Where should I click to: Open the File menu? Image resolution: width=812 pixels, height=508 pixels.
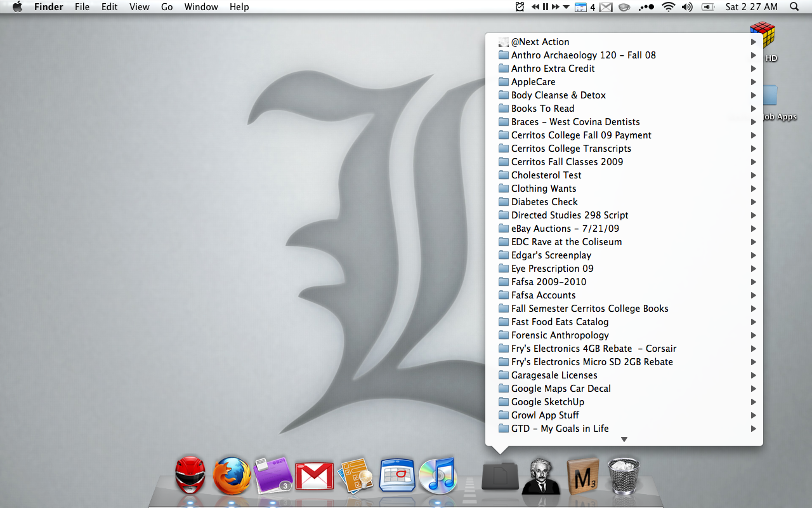pyautogui.click(x=82, y=7)
